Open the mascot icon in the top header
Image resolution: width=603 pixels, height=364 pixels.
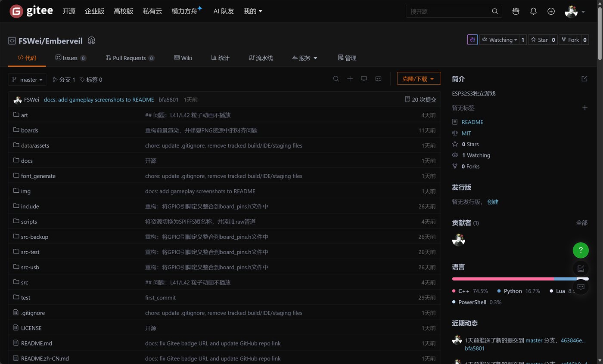click(x=516, y=11)
